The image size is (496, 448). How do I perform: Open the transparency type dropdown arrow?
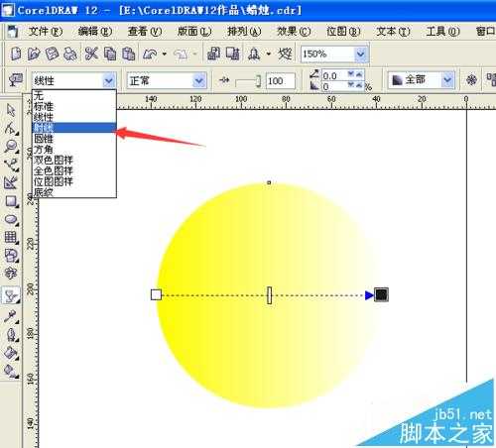click(x=108, y=80)
